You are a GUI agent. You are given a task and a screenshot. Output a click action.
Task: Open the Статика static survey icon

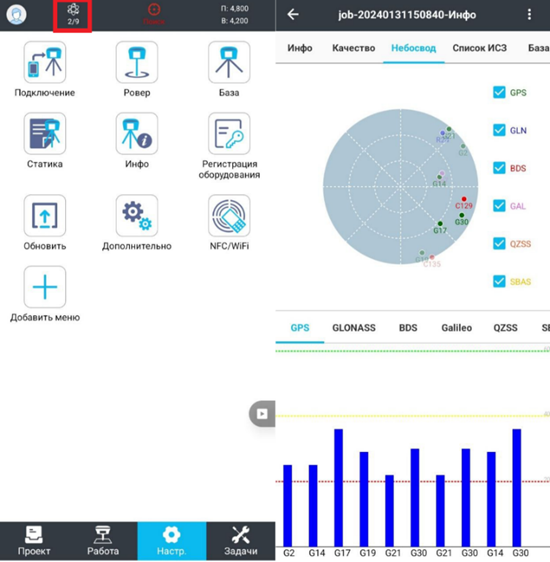[45, 133]
